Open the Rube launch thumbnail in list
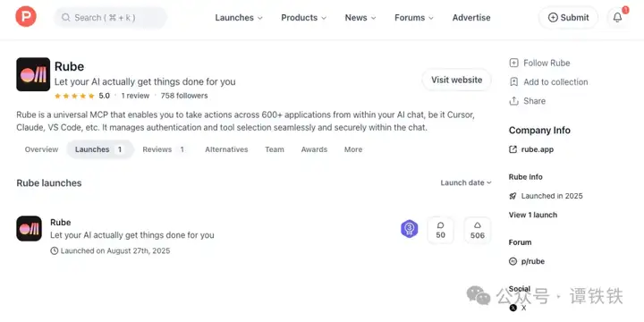This screenshot has width=644, height=322. (30, 228)
